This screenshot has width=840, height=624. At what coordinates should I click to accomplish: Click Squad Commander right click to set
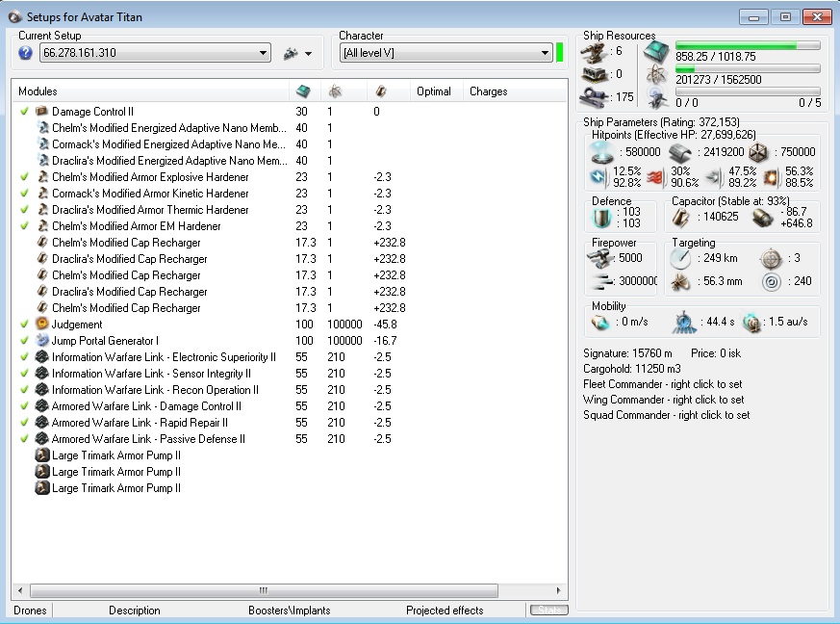(667, 415)
